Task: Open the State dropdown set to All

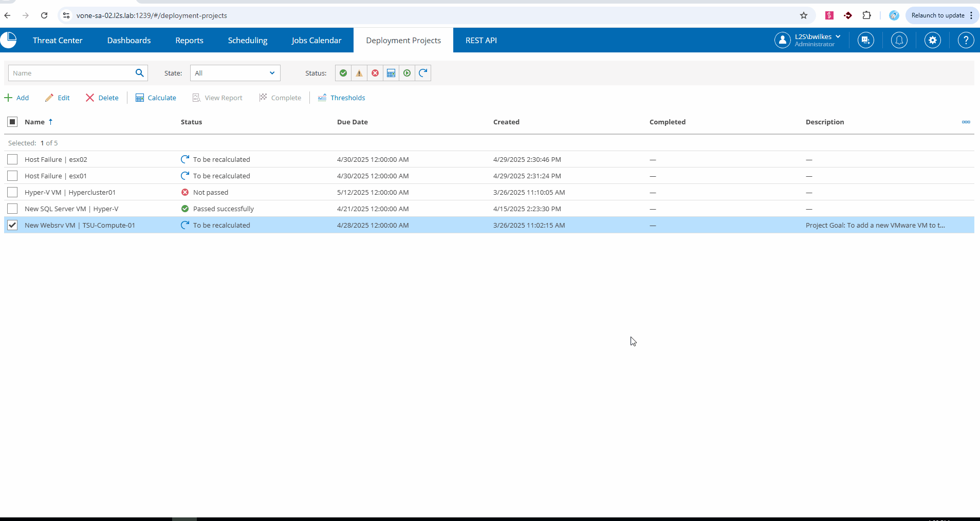Action: click(x=235, y=73)
